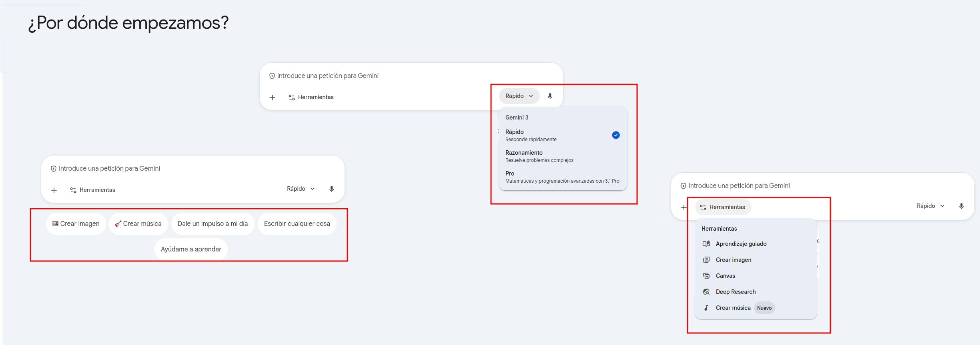Select the checked Rápido model option
Screen dimensions: 980x345
tap(563, 135)
